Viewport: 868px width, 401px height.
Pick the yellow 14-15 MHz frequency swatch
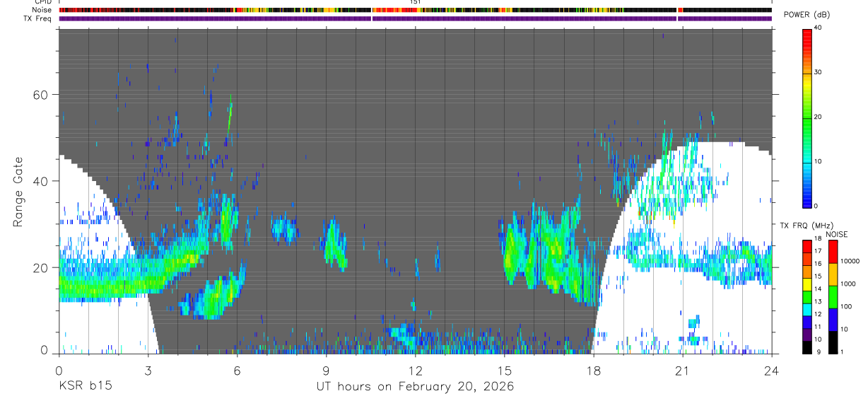coord(807,284)
